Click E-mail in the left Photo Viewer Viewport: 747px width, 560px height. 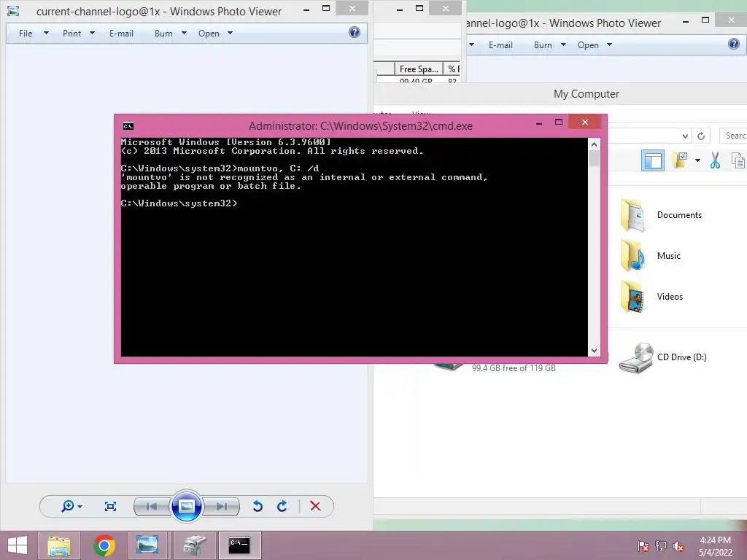click(122, 34)
